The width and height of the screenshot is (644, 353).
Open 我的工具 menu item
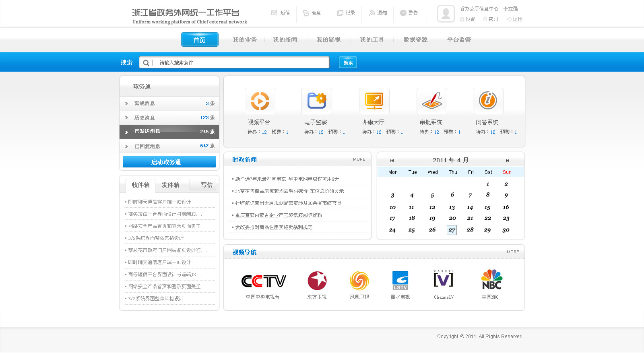tap(372, 40)
